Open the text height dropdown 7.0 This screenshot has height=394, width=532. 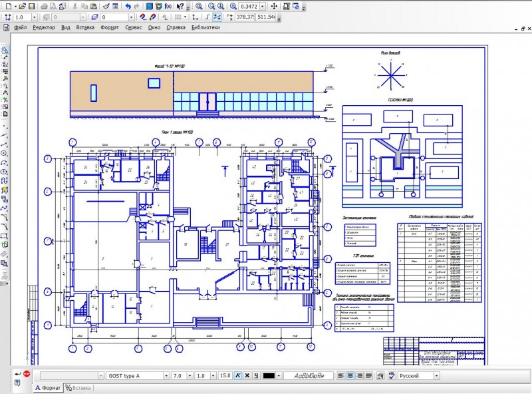click(x=190, y=376)
